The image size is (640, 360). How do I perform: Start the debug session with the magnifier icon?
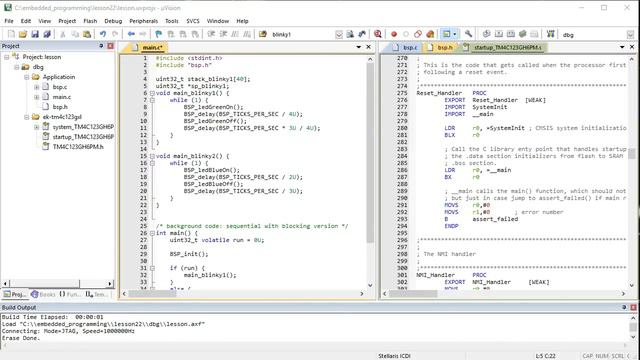click(x=378, y=34)
